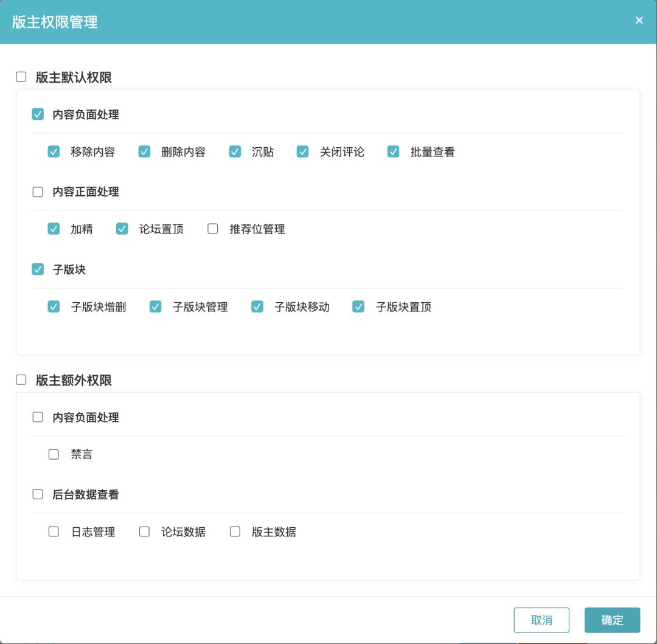Disable the 子版块管理 permission
The height and width of the screenshot is (644, 657).
pos(156,306)
